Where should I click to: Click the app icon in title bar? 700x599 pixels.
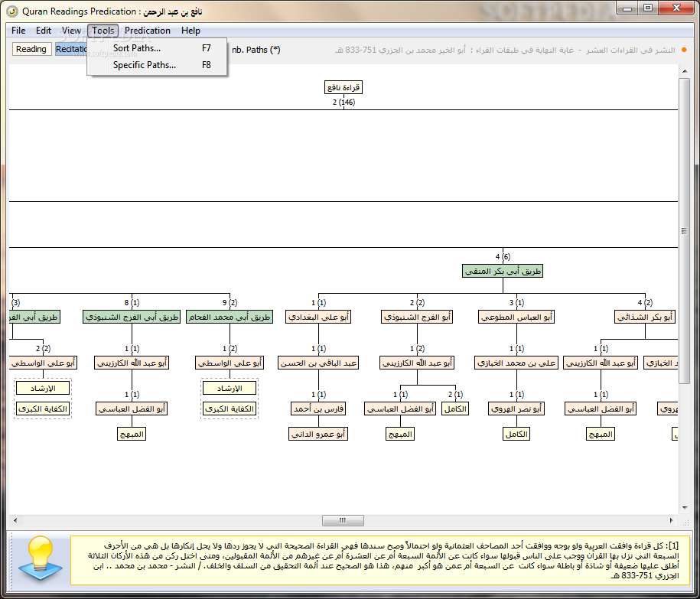(12, 11)
